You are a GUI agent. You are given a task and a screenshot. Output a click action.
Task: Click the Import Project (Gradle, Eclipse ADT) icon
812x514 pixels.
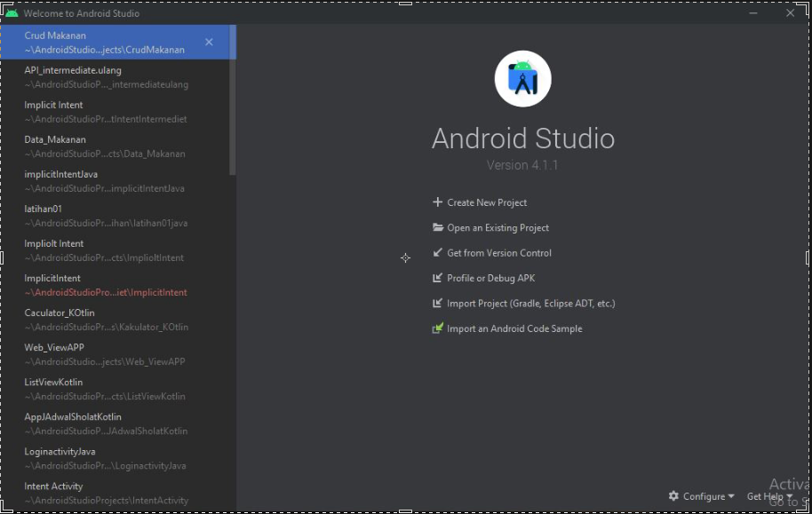point(436,303)
